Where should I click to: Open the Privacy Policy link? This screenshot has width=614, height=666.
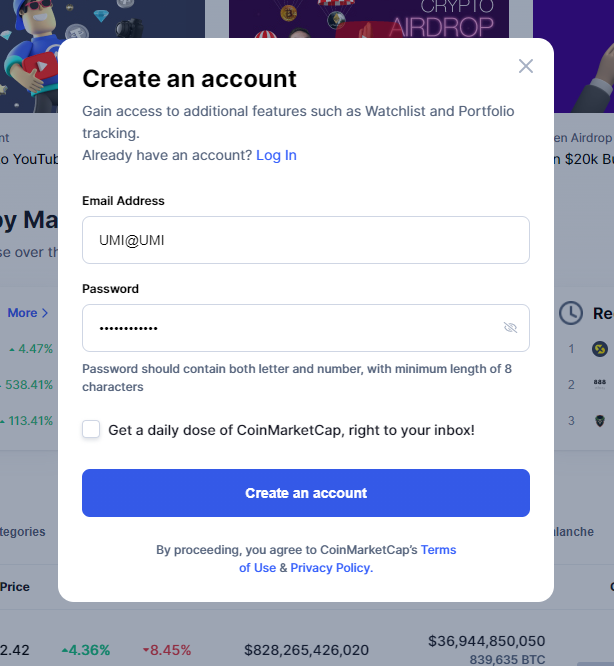coord(330,568)
